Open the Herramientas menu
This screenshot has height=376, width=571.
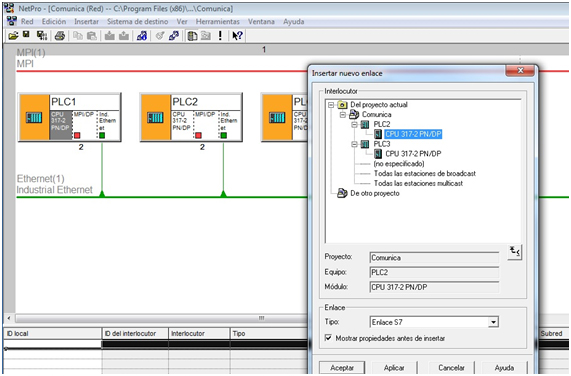[x=218, y=21]
